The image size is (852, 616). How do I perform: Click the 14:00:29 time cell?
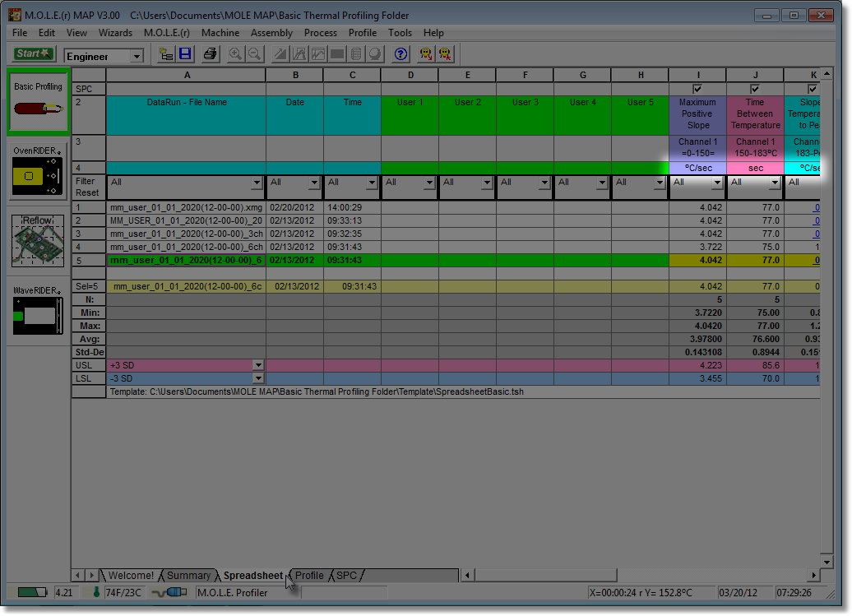(352, 207)
